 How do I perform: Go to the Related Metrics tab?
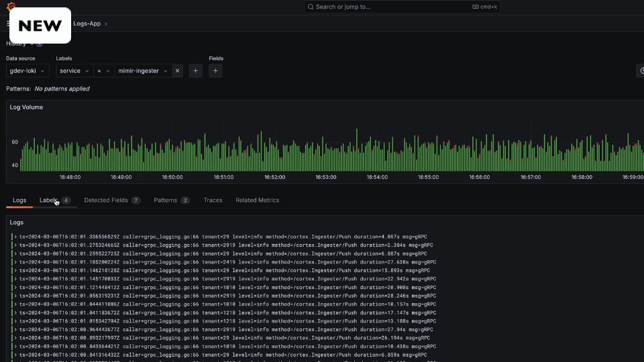coord(257,200)
